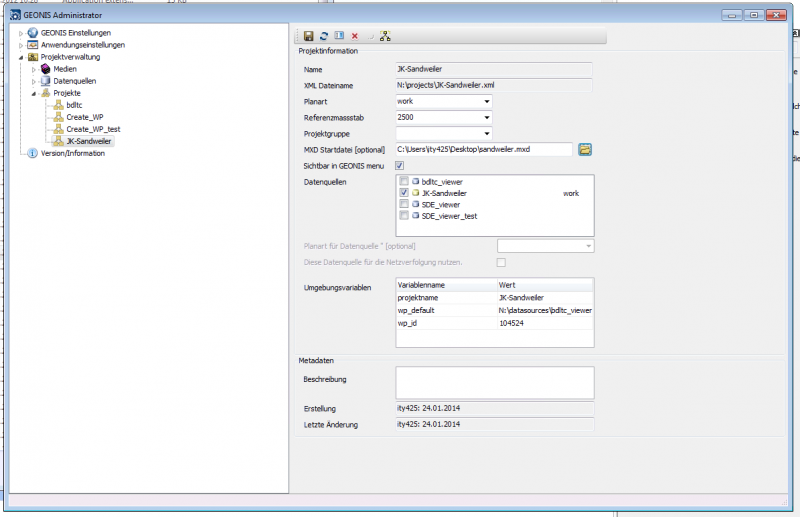Open Version/Information tree entry
This screenshot has width=800, height=517.
tap(73, 153)
